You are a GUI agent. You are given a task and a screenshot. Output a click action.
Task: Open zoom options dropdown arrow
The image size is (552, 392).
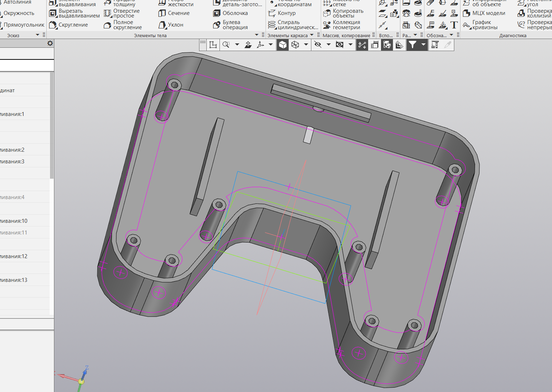pyautogui.click(x=237, y=44)
